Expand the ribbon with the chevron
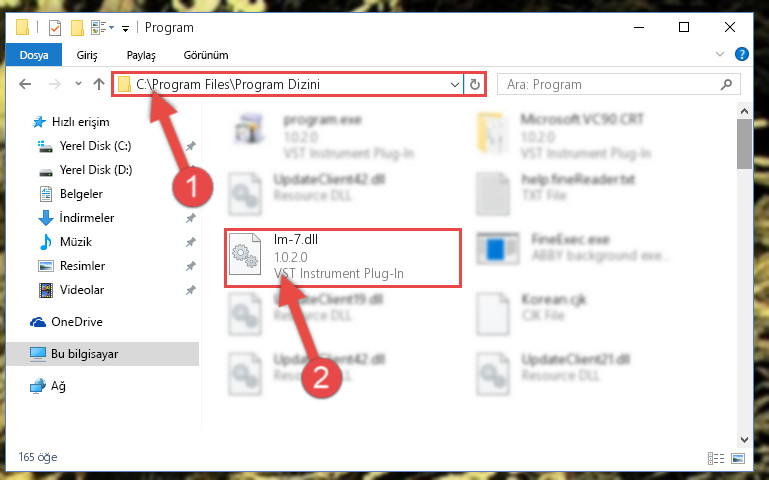This screenshot has width=769, height=480. 719,54
